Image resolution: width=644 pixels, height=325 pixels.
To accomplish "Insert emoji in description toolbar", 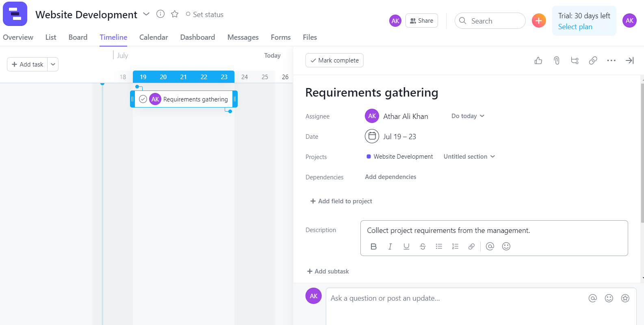I will (x=506, y=246).
